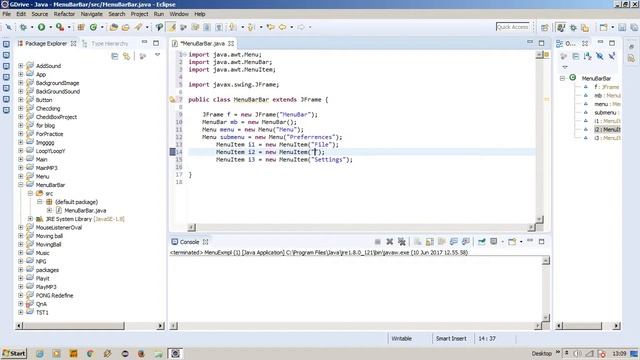Toggle Scroll Lock icon in Console toolbar
The height and width of the screenshot is (360, 640).
pyautogui.click(x=430, y=242)
